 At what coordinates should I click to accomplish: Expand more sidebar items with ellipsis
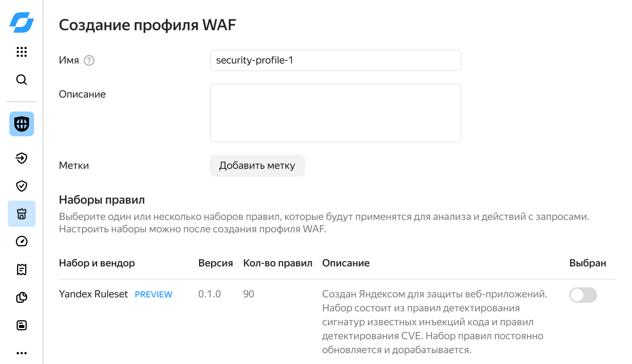22,353
